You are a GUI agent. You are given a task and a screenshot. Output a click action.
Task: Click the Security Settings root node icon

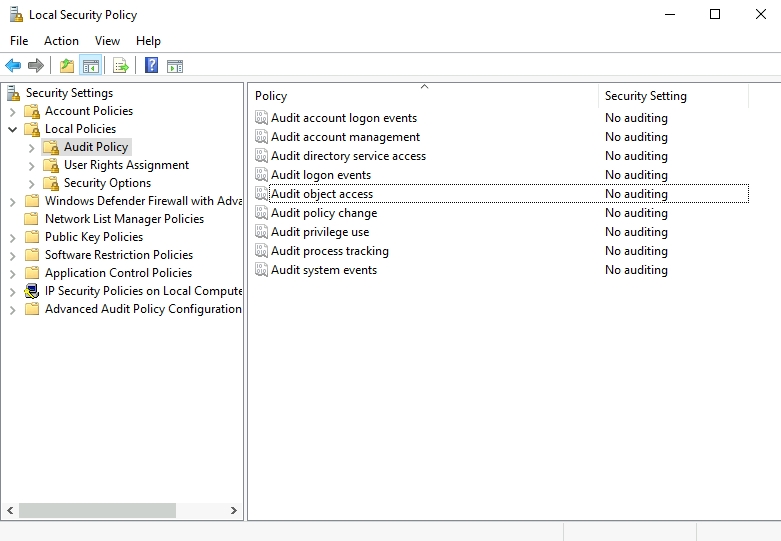click(x=13, y=93)
